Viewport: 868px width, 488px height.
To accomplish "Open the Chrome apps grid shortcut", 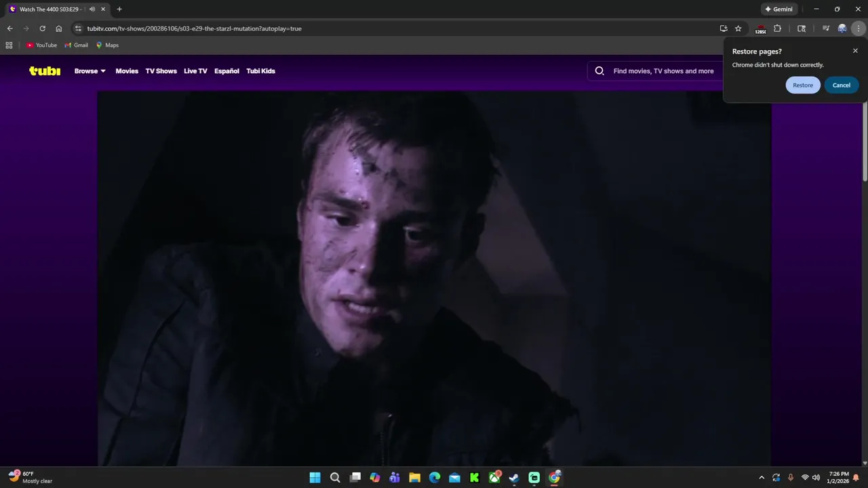I will 9,45.
